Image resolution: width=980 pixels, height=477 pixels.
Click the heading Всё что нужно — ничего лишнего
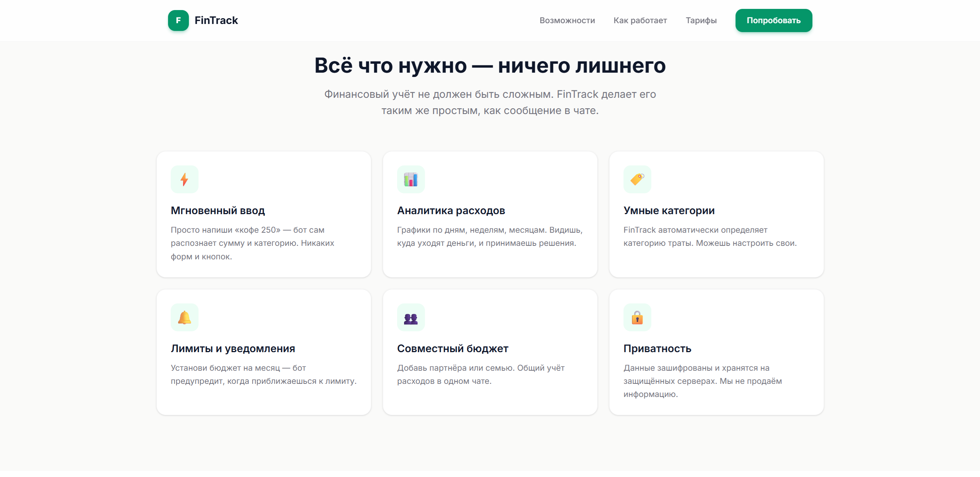point(490,65)
